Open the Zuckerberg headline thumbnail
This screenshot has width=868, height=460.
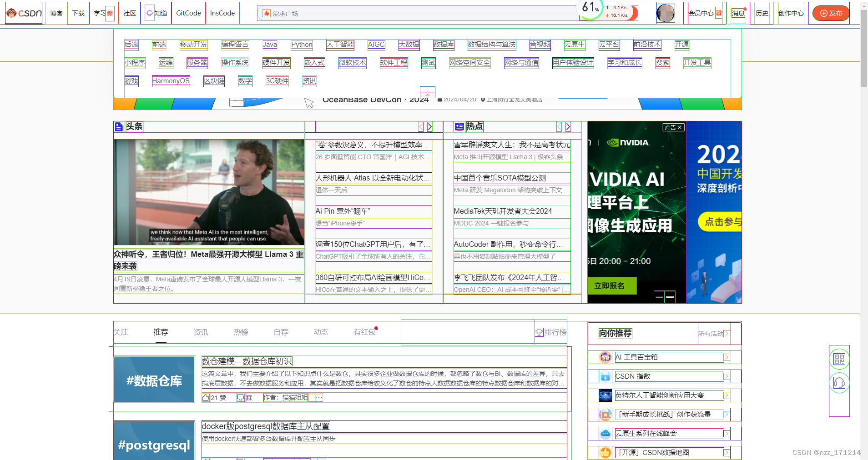click(209, 192)
